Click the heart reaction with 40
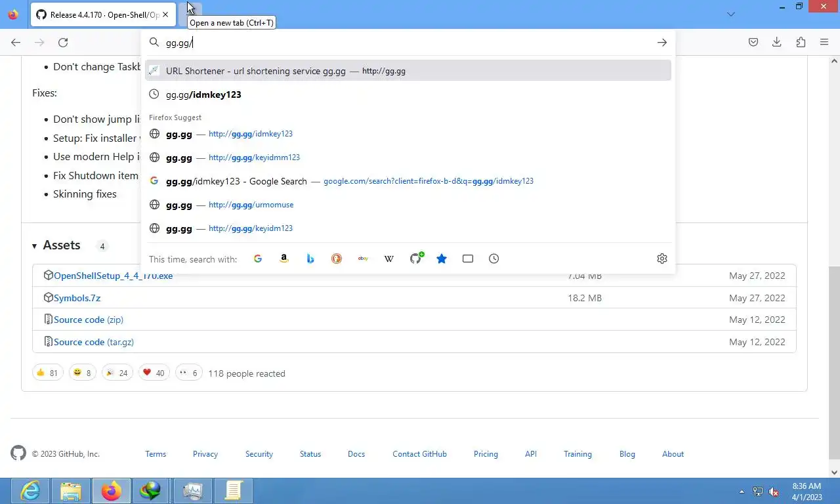Image resolution: width=840 pixels, height=504 pixels. [154, 373]
